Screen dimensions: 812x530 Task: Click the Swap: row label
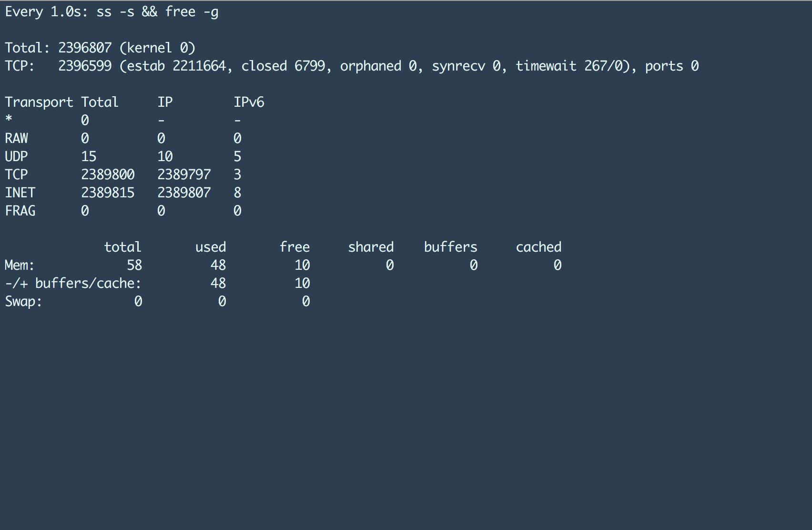23,301
